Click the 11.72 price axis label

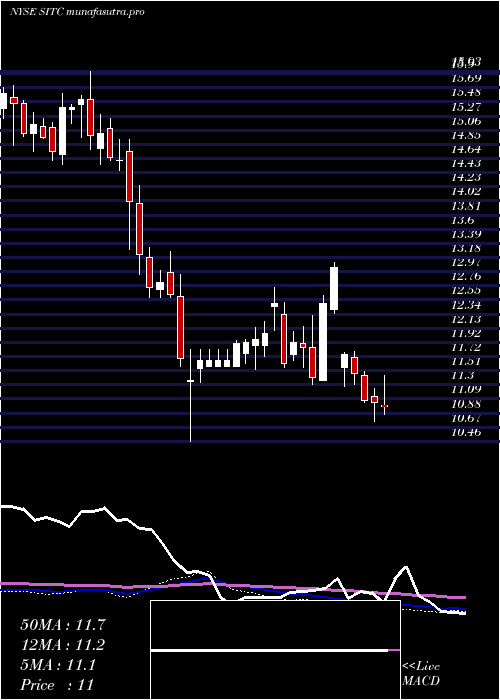pos(466,347)
